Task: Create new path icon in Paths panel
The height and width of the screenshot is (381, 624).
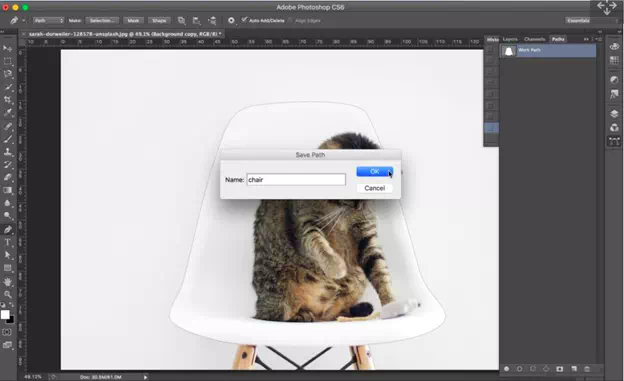Action: [573, 369]
